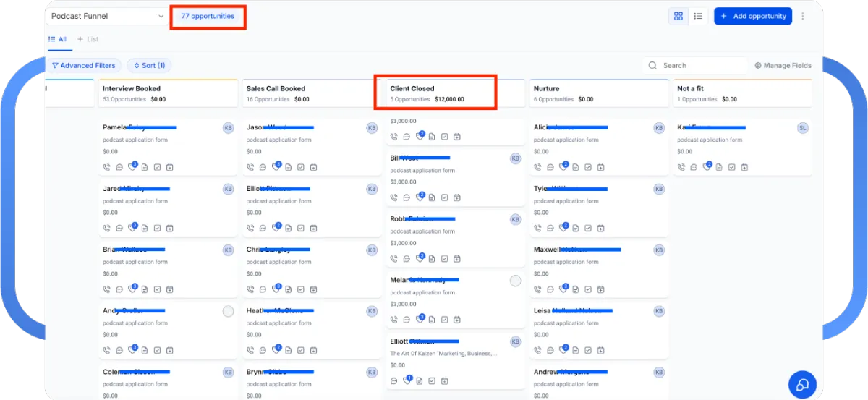Switch to the compact list view
The image size is (868, 400).
[x=698, y=16]
